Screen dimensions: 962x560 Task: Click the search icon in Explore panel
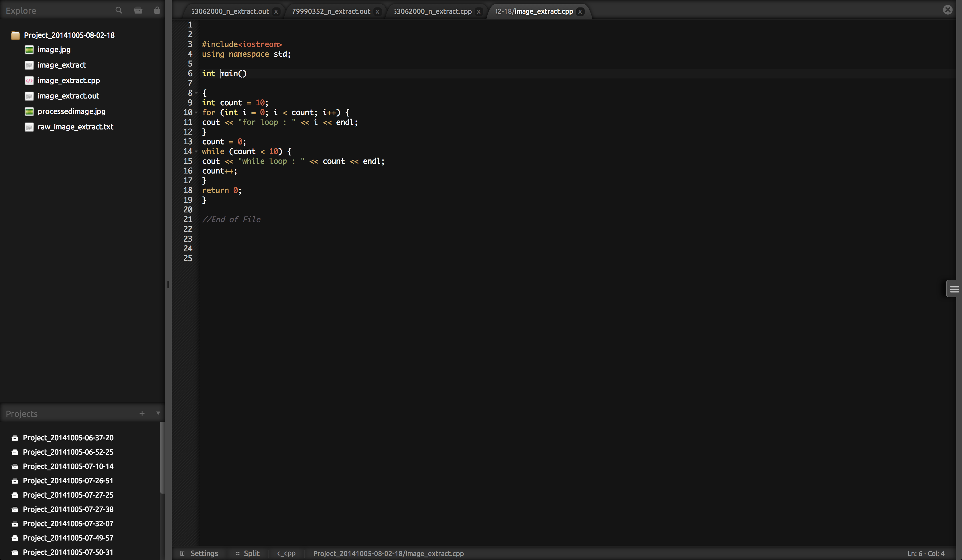(119, 10)
